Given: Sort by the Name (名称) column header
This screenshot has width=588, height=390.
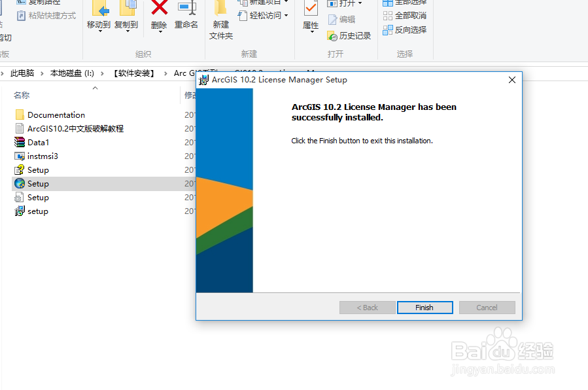Looking at the screenshot, I should (22, 96).
